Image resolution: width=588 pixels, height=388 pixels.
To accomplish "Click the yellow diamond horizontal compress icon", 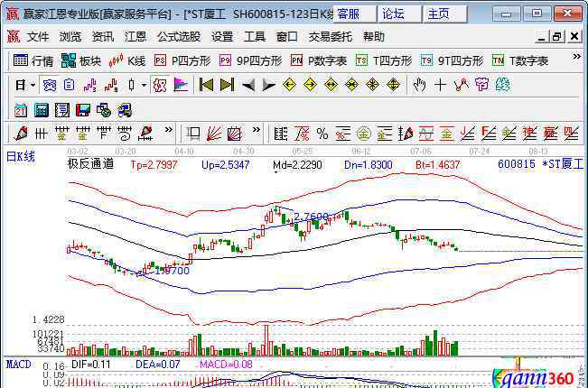I will pyautogui.click(x=351, y=86).
